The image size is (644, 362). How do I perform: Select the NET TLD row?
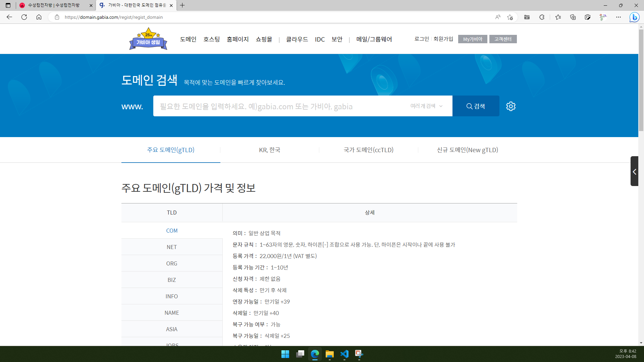click(x=172, y=247)
